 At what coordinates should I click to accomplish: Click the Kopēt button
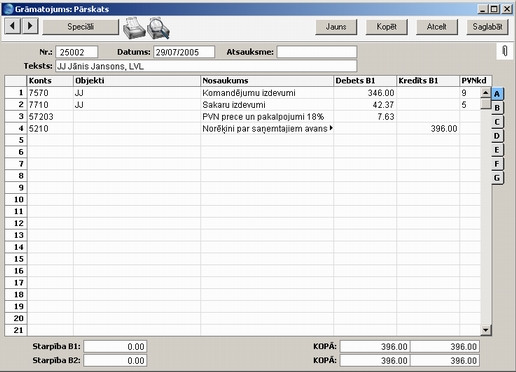(386, 27)
